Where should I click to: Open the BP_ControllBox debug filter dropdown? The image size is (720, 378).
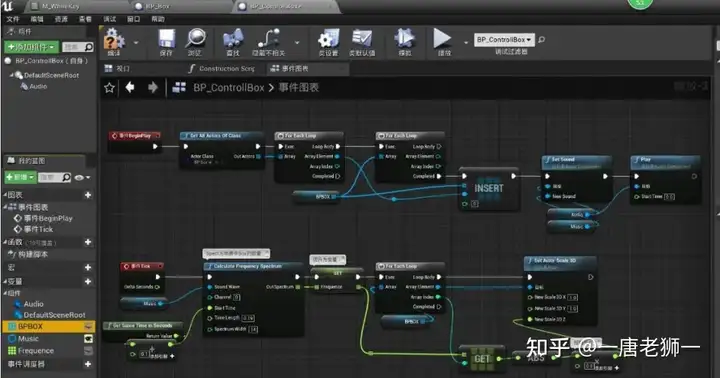[504, 40]
